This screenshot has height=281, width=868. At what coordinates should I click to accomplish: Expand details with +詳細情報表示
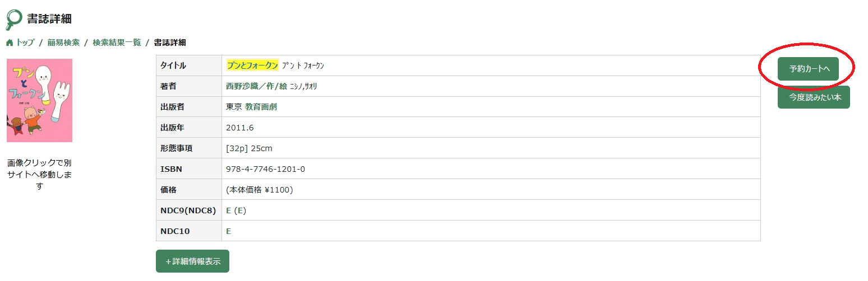192,261
